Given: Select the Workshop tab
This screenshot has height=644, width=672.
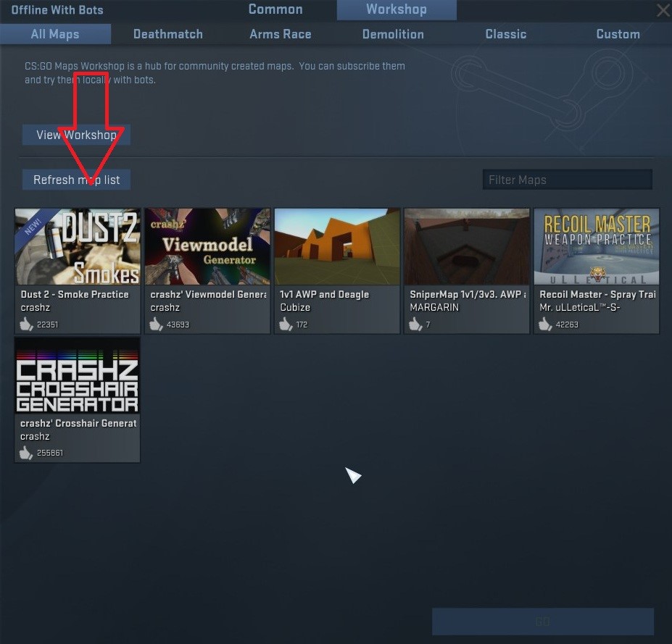Looking at the screenshot, I should [397, 9].
